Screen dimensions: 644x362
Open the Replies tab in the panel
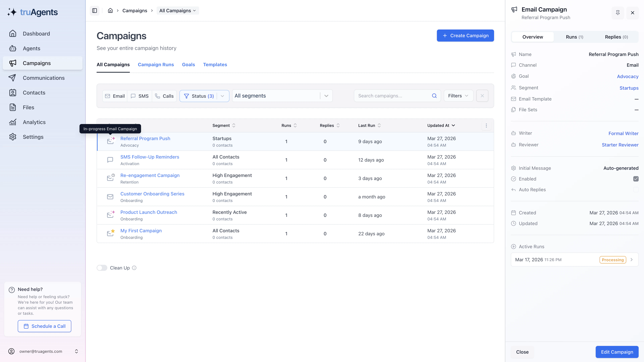click(616, 37)
